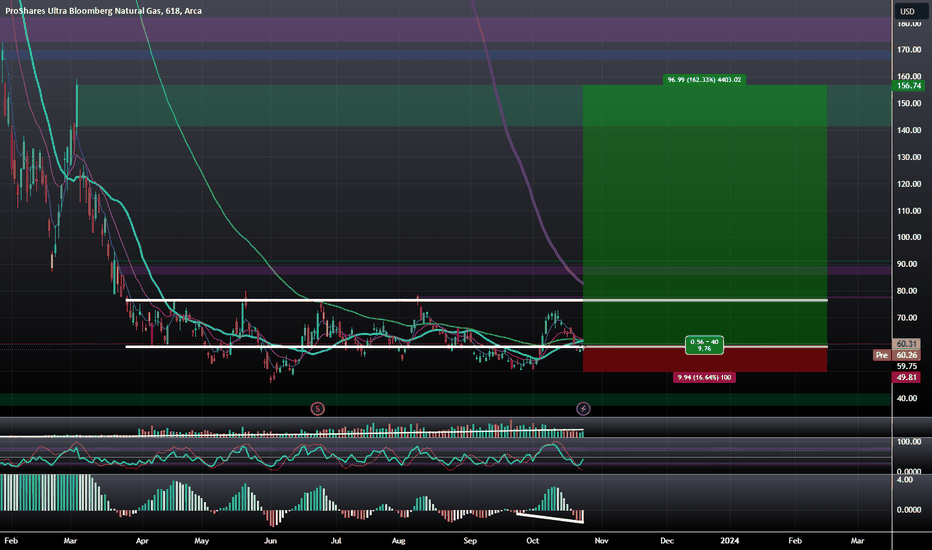This screenshot has height=550, width=932.
Task: Click the 'Dec' time axis label
Action: [x=667, y=540]
